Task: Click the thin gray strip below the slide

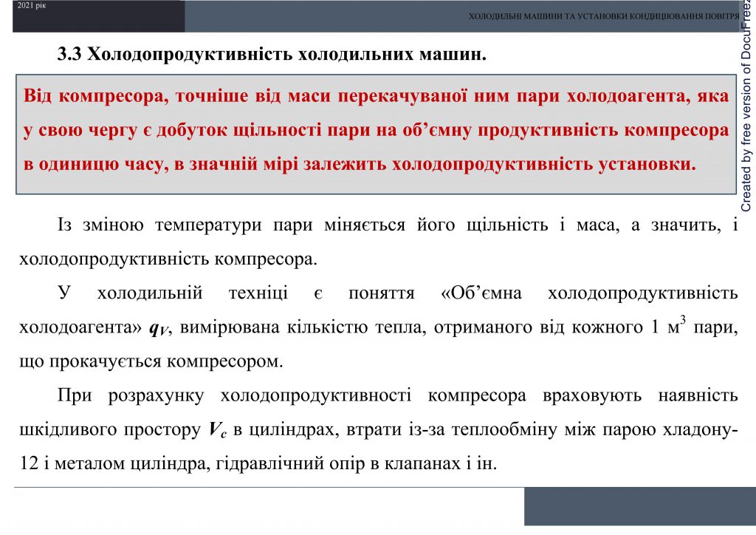Action: pyautogui.click(x=258, y=489)
